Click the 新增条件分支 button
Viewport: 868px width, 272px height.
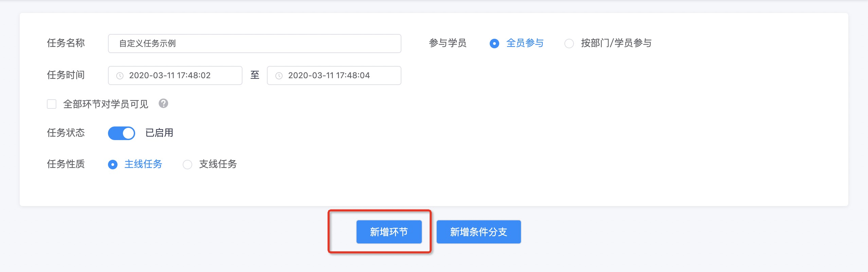click(478, 232)
